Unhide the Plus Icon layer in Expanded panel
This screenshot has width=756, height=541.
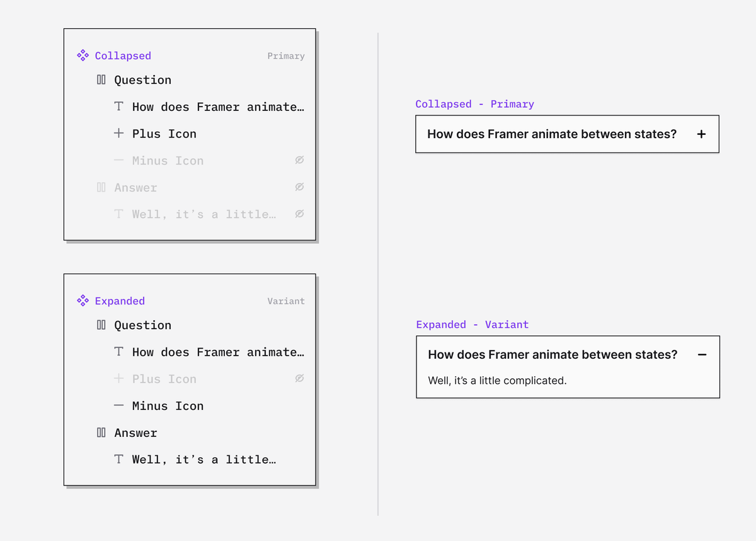tap(299, 379)
